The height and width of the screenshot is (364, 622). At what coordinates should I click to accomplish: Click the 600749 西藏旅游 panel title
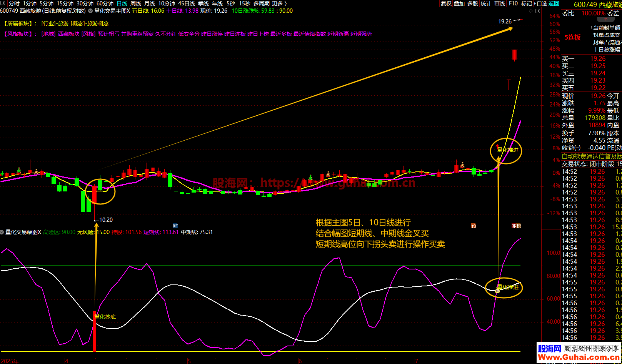pyautogui.click(x=598, y=5)
